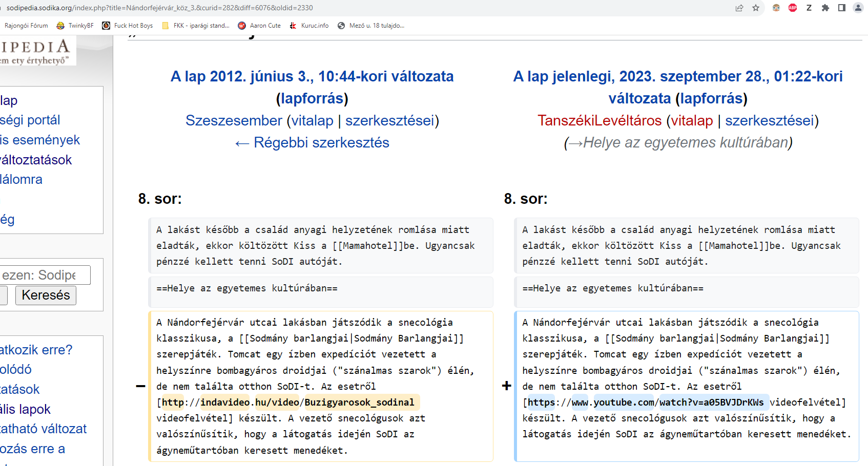Bookmark this page with the star icon
The height and width of the screenshot is (466, 868).
coord(756,8)
